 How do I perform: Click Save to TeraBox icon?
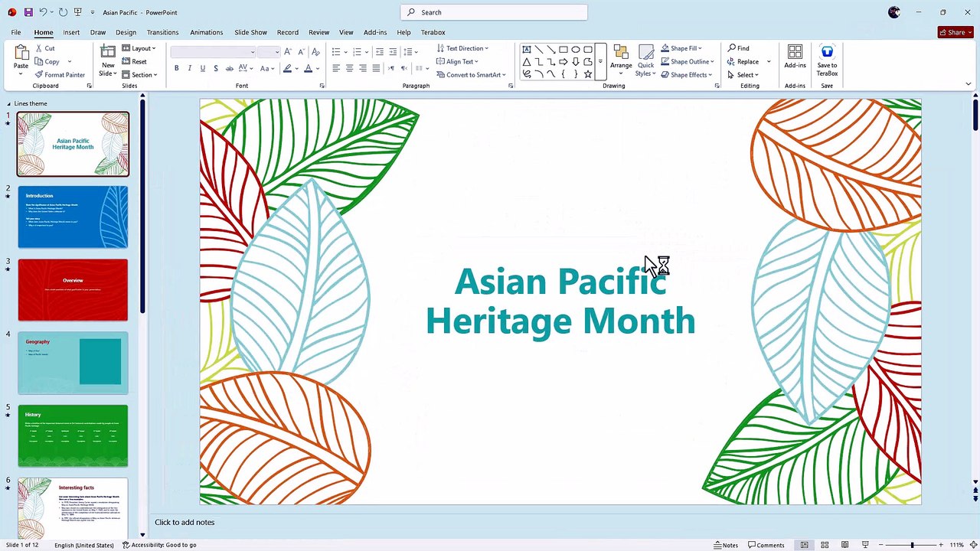click(827, 51)
